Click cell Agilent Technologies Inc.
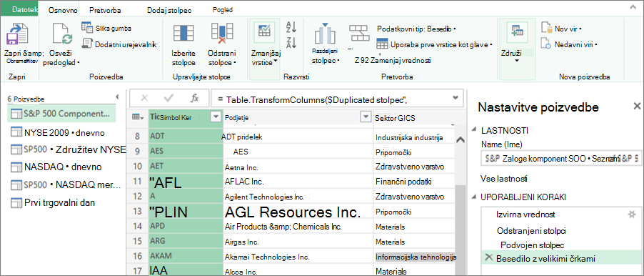 298,197
